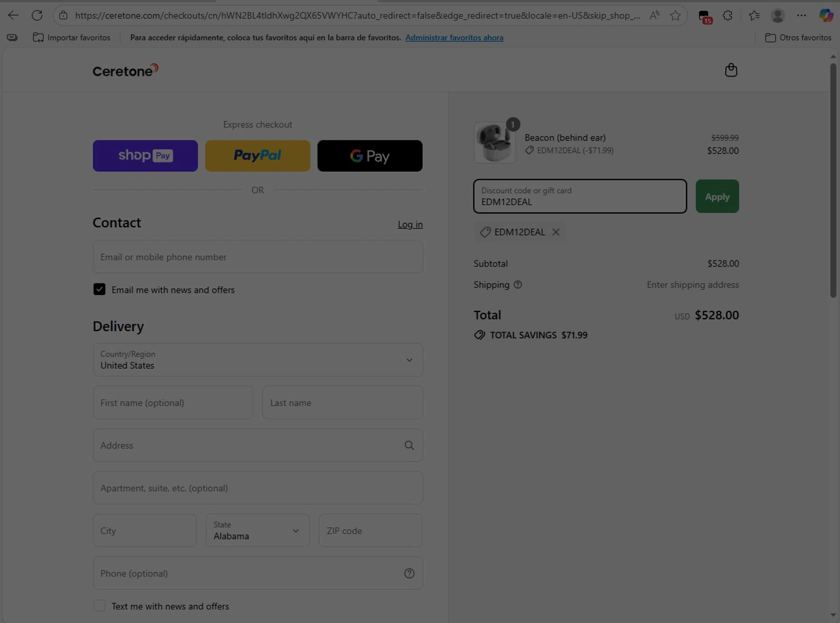The width and height of the screenshot is (840, 623).
Task: Apply the discount code
Action: pos(717,196)
